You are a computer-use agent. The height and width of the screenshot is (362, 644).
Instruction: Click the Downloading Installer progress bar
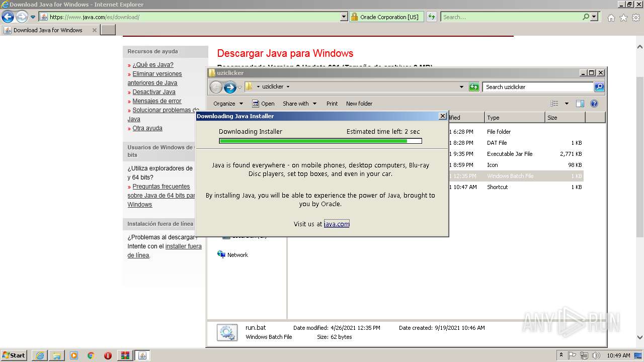tap(320, 141)
